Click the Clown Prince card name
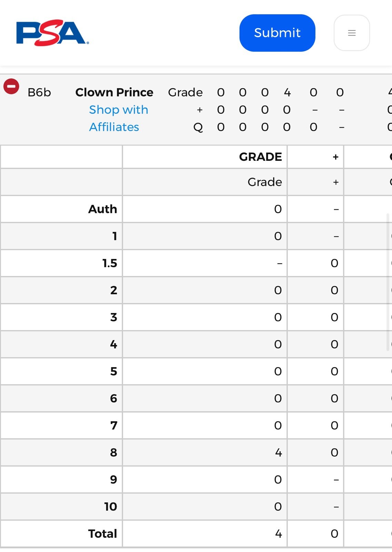The image size is (392, 552). click(114, 92)
